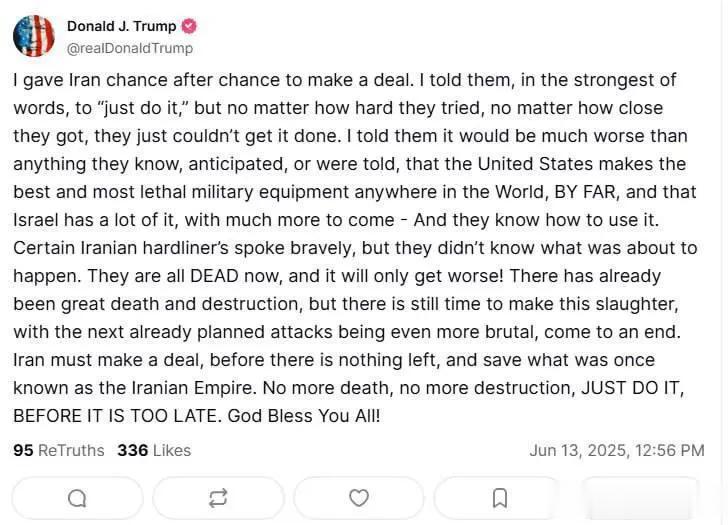The height and width of the screenshot is (525, 728).
Task: View the 336 Likes list
Action: click(154, 450)
